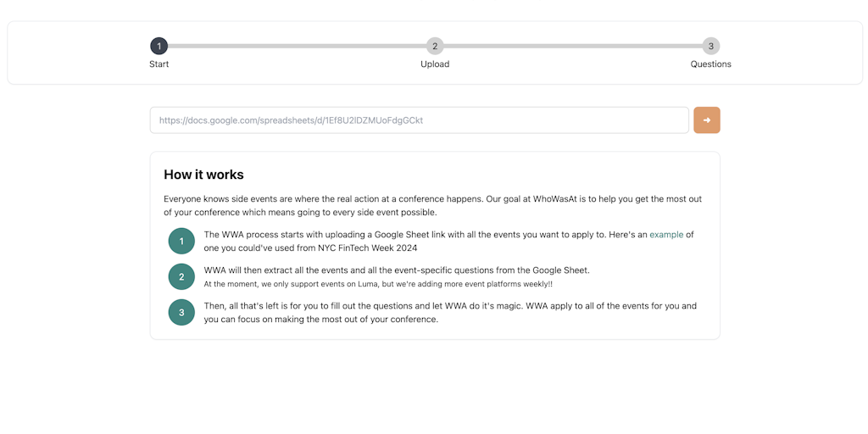Click teal number 3 circle in instructions

point(181,312)
